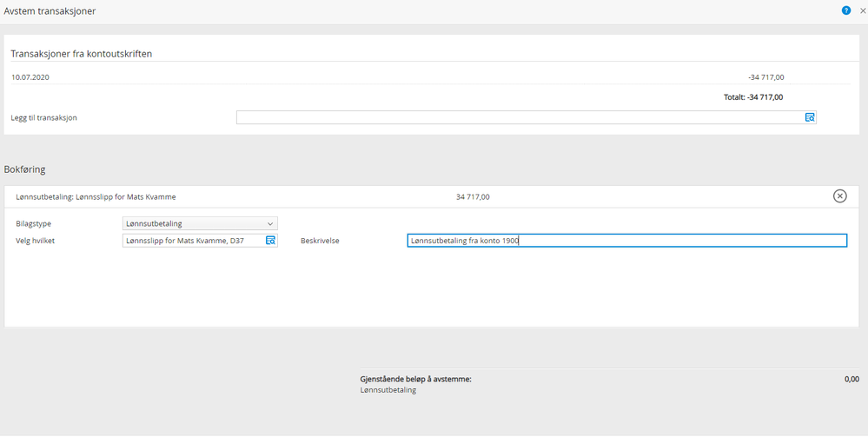Click the Bilagstype label
868x437 pixels.
33,224
